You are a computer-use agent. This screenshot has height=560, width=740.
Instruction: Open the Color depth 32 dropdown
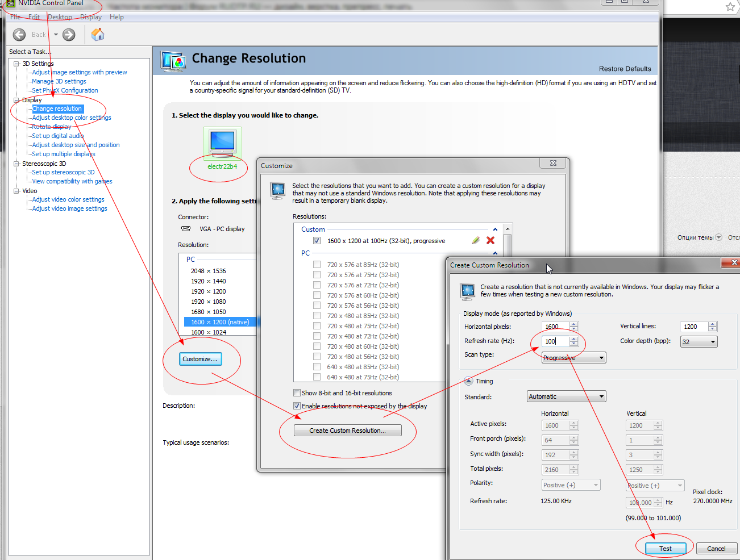(699, 341)
